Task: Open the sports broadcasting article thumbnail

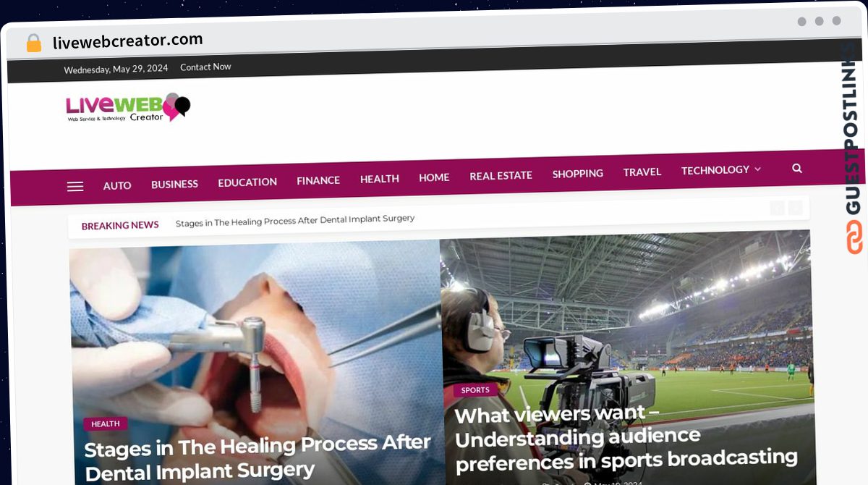Action: 626,357
